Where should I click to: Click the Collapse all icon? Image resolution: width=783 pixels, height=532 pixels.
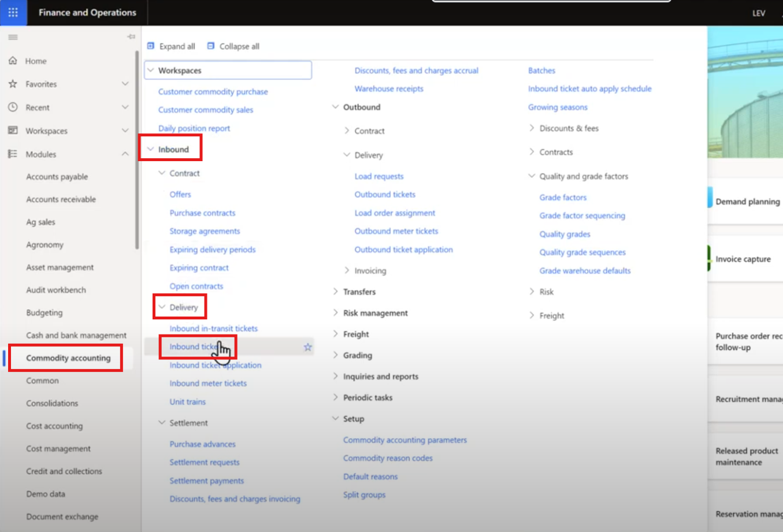(211, 46)
